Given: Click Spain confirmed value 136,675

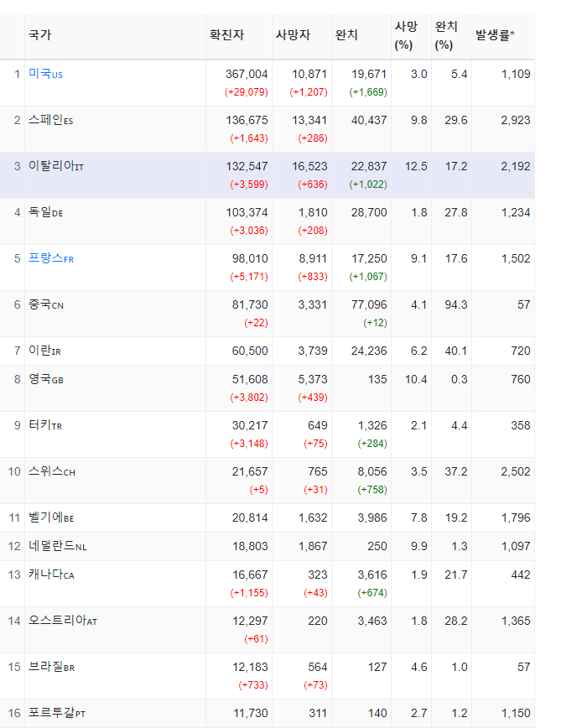Looking at the screenshot, I should pyautogui.click(x=247, y=120).
